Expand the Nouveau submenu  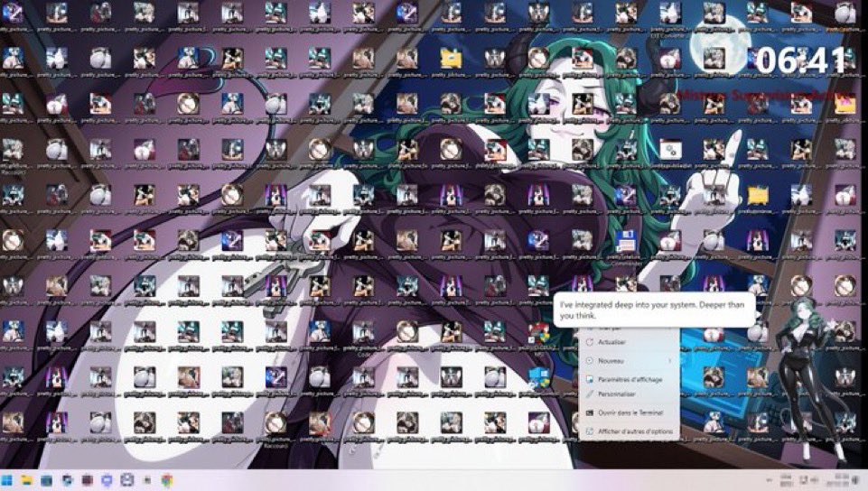(629, 360)
